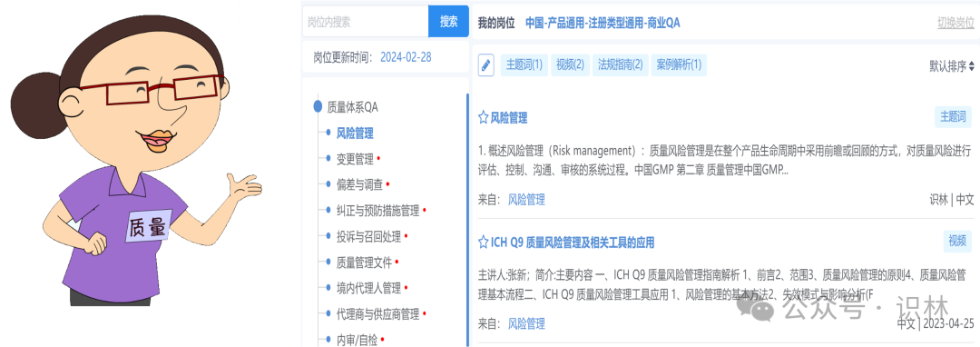
Task: Focus the 岗位内搜索 input field
Action: (x=365, y=22)
